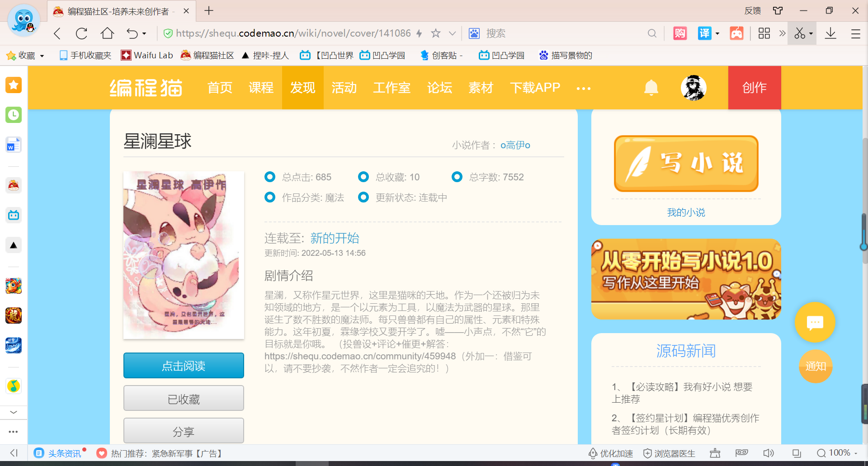Open sidebar more options ellipsis
This screenshot has width=868, height=466.
pyautogui.click(x=14, y=432)
